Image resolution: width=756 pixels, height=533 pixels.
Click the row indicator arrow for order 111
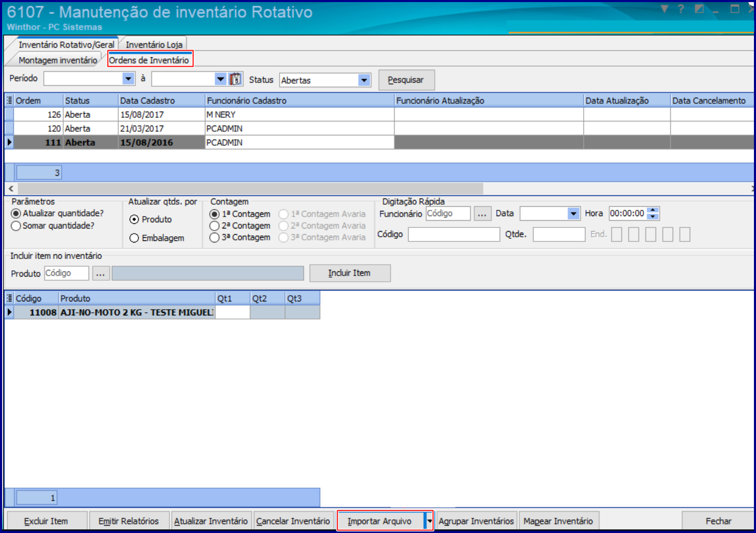9,142
